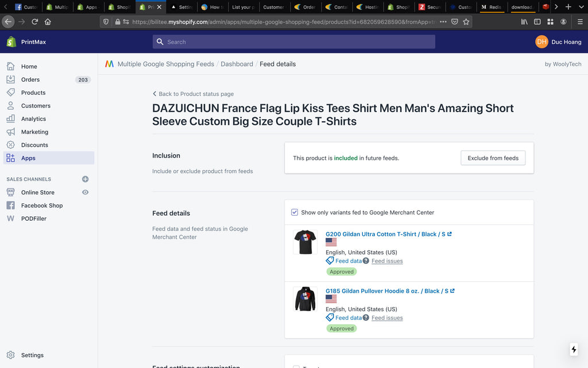The width and height of the screenshot is (588, 368).
Task: View Online Store using the eye icon
Action: pyautogui.click(x=85, y=192)
